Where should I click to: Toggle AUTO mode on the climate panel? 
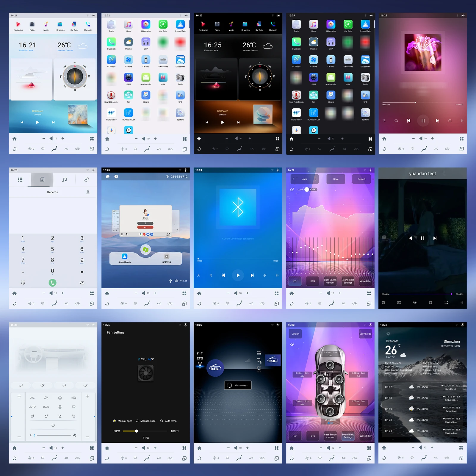[x=32, y=407]
